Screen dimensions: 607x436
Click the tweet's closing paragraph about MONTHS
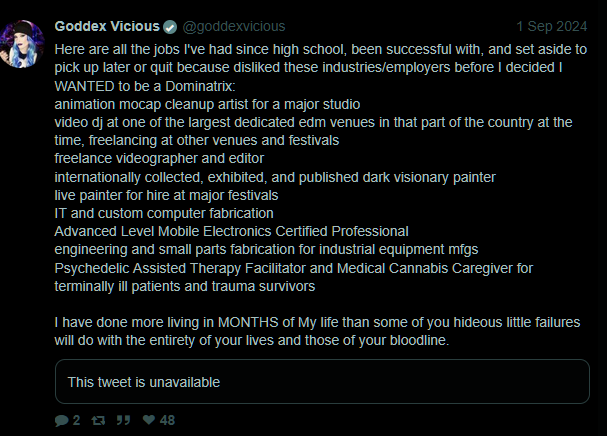317,330
